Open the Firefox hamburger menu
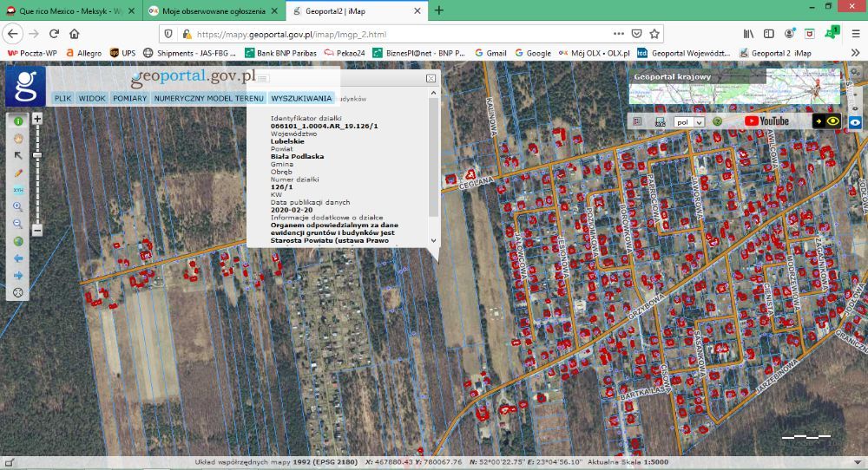This screenshot has width=868, height=470. pos(855,34)
